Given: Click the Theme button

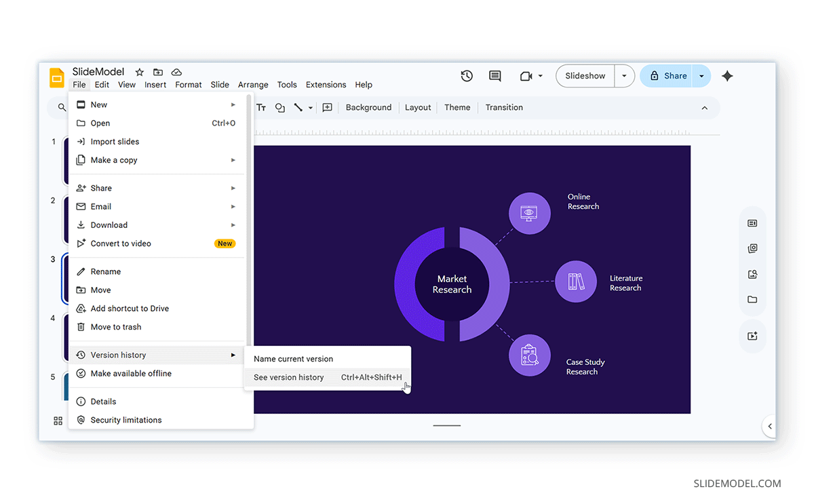Looking at the screenshot, I should [x=457, y=107].
